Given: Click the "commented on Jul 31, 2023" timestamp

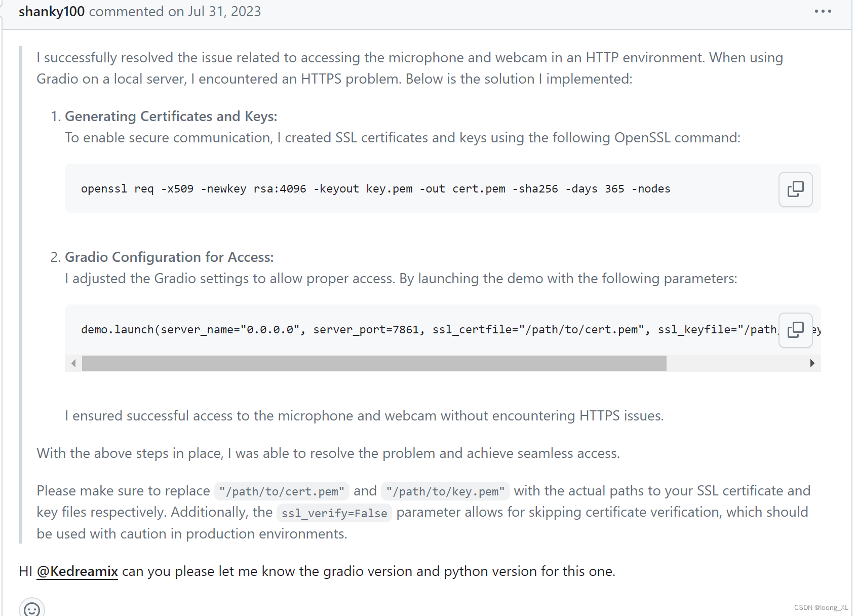Looking at the screenshot, I should click(x=175, y=11).
